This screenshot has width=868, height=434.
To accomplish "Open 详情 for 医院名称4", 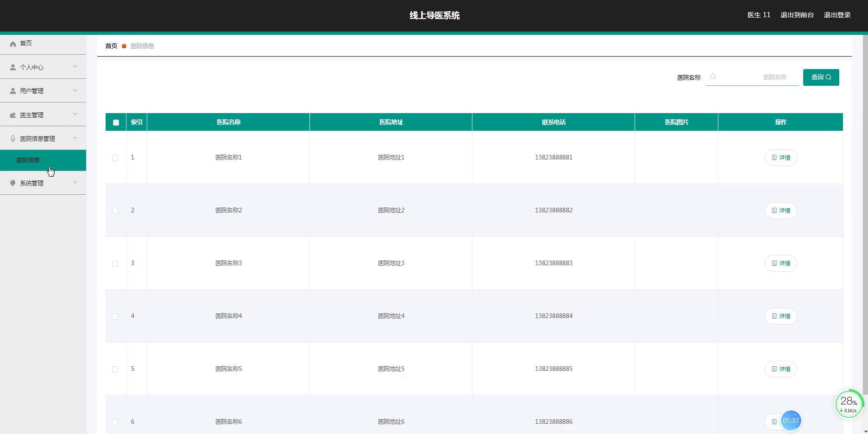I will click(780, 316).
